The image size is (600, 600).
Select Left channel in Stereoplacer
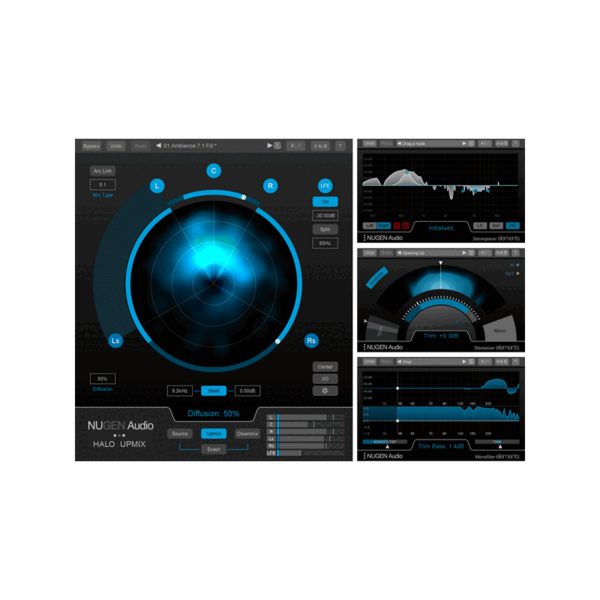[369, 226]
